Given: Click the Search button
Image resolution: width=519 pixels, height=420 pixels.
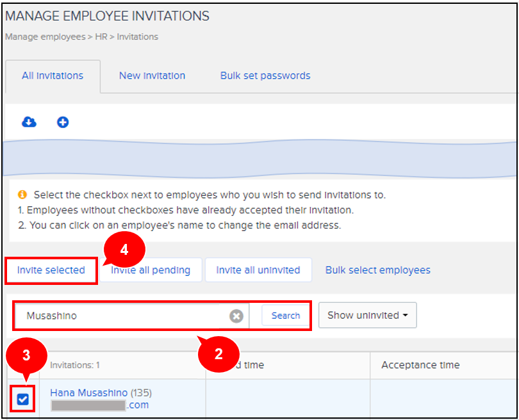Looking at the screenshot, I should point(285,315).
